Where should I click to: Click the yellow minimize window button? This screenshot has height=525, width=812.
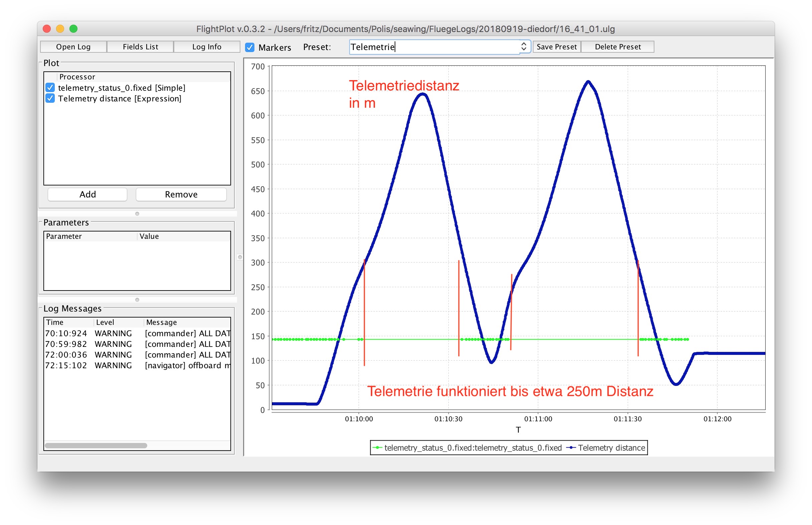pos(60,29)
